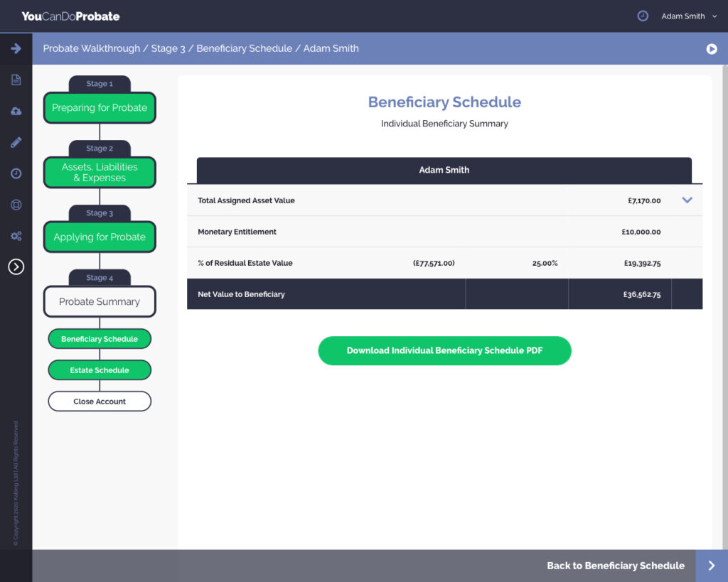The width and height of the screenshot is (728, 582).
Task: Click the arrow icon atop the left sidebar
Action: pyautogui.click(x=16, y=48)
